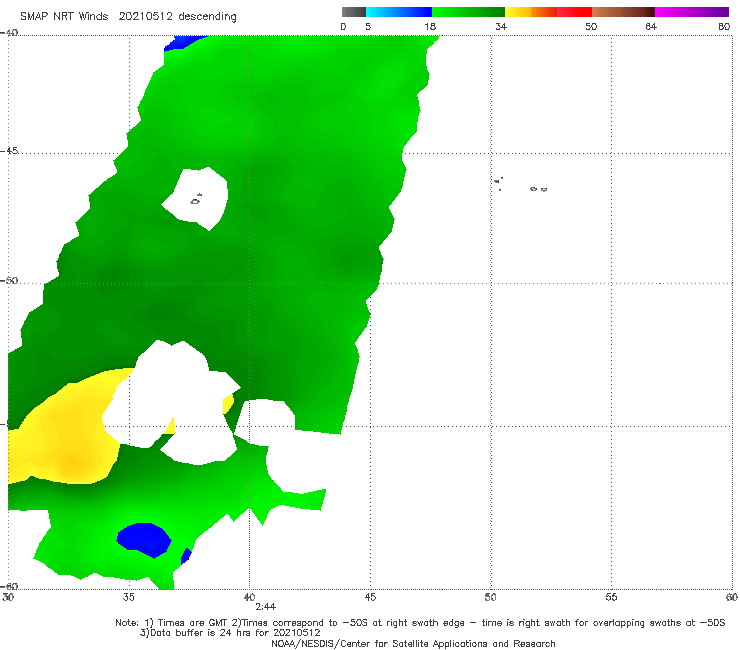The image size is (740, 650).
Task: Click the small island outlines east of 50E
Action: pyautogui.click(x=521, y=185)
